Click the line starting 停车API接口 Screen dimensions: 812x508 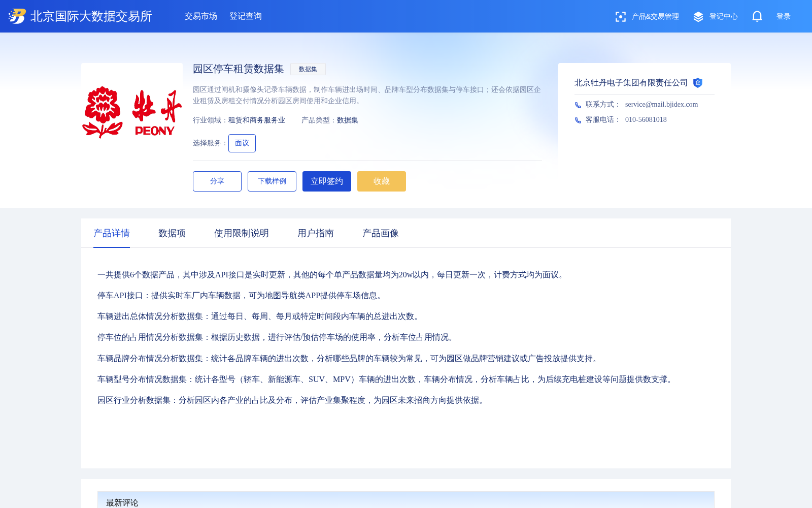(241, 296)
